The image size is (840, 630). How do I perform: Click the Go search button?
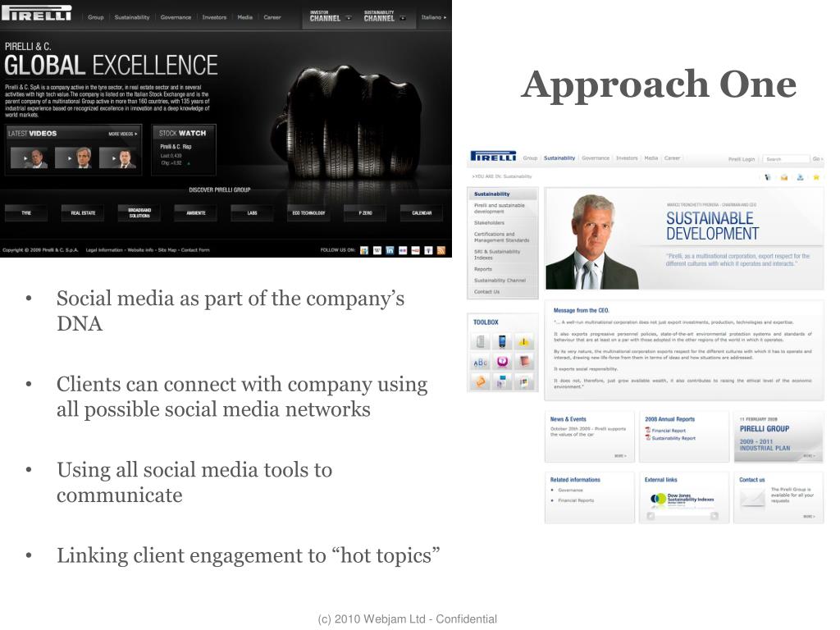coord(818,159)
